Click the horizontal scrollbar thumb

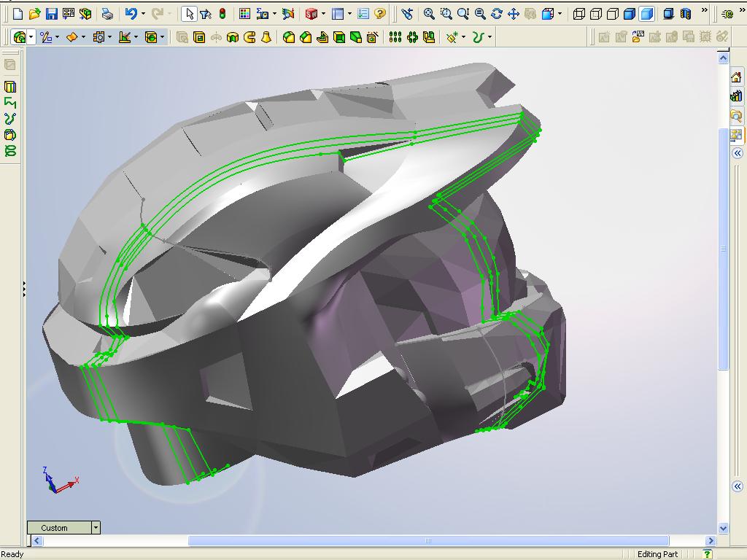tap(428, 540)
